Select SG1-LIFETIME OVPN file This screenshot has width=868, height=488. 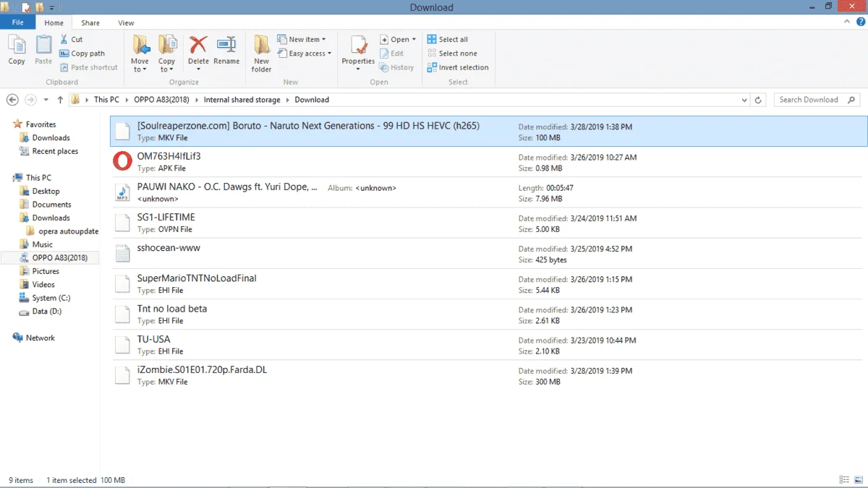click(x=489, y=223)
